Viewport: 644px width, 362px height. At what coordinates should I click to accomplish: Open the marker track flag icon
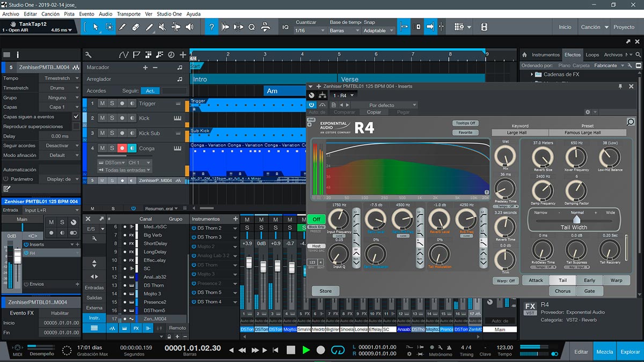click(x=136, y=55)
